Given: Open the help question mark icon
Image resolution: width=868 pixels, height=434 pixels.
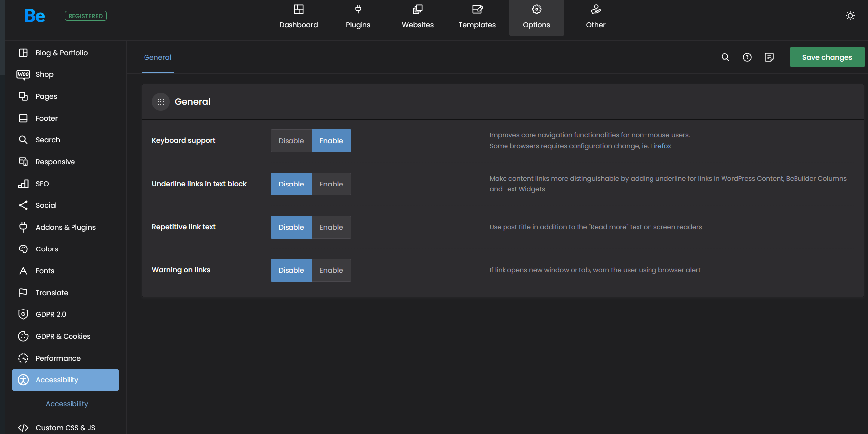Looking at the screenshot, I should coord(747,57).
